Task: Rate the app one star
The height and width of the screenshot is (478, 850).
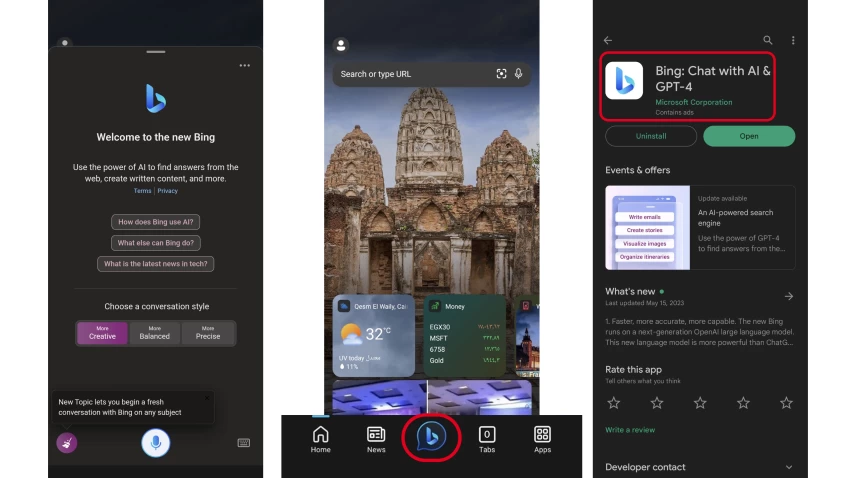Action: [x=614, y=403]
